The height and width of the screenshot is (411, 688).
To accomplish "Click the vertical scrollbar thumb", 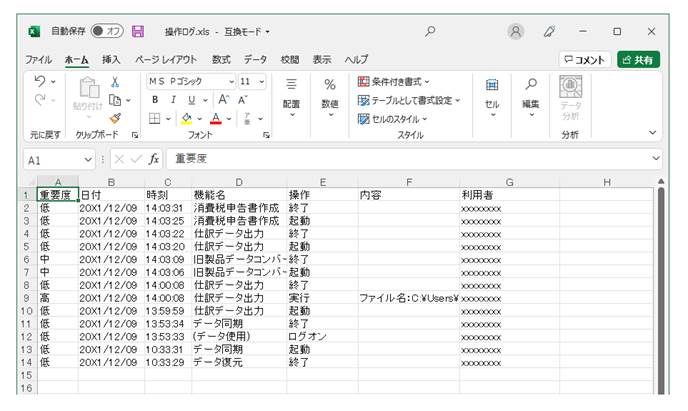I will 661,289.
